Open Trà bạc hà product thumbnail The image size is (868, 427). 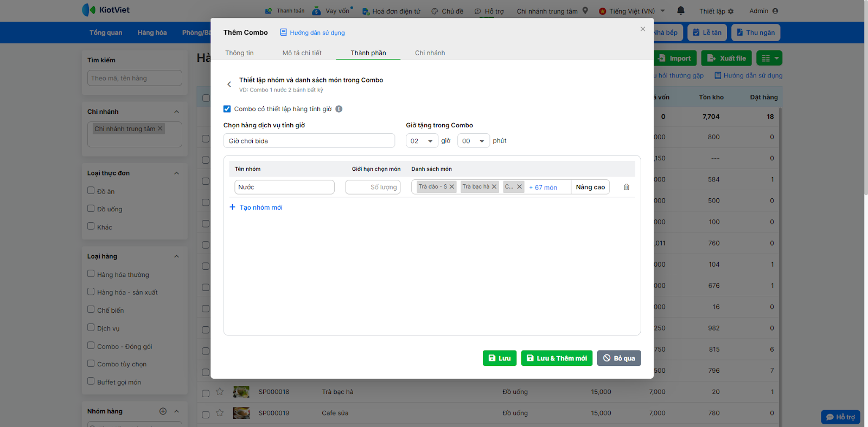[241, 391]
